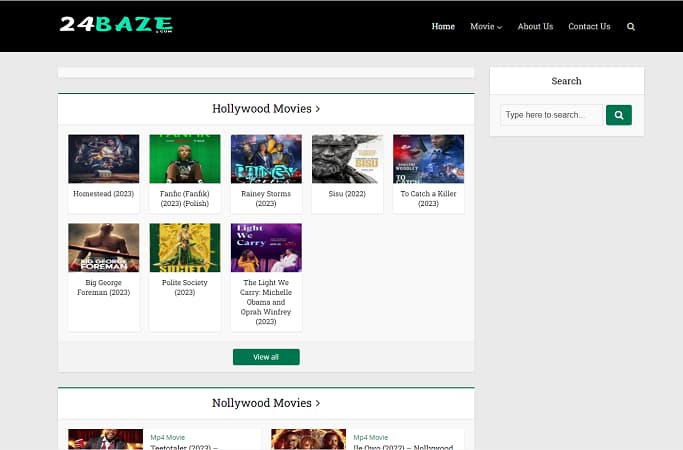Expand the Movie dropdown menu
This screenshot has height=450, width=683.
(x=486, y=27)
